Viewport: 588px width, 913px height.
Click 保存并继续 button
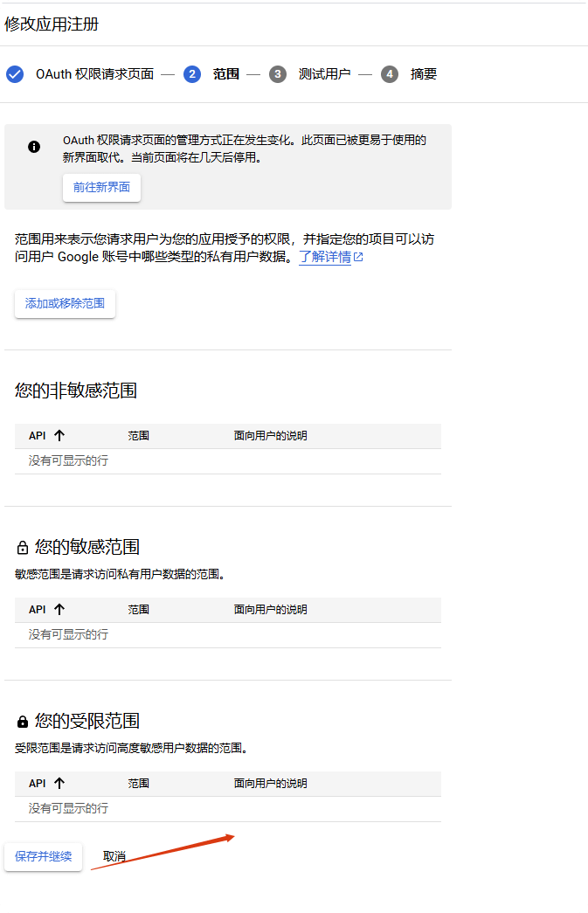click(43, 856)
